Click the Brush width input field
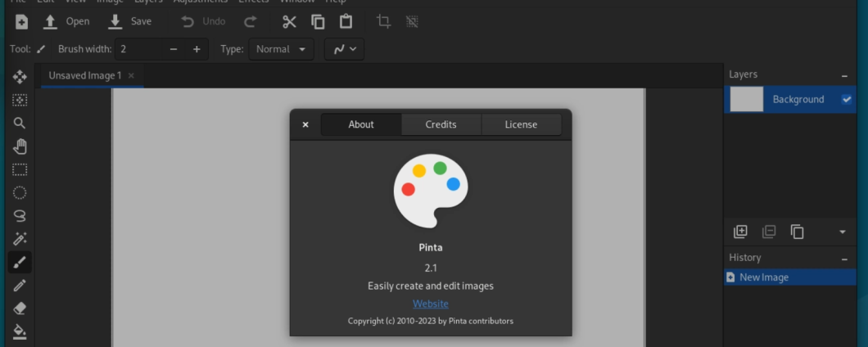The height and width of the screenshot is (347, 868). (139, 49)
